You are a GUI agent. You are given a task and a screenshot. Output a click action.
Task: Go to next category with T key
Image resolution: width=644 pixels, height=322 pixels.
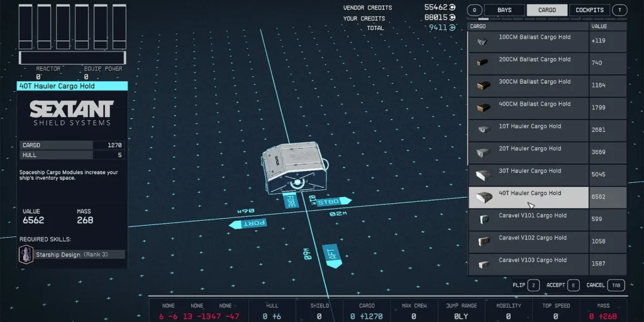pyautogui.click(x=619, y=10)
